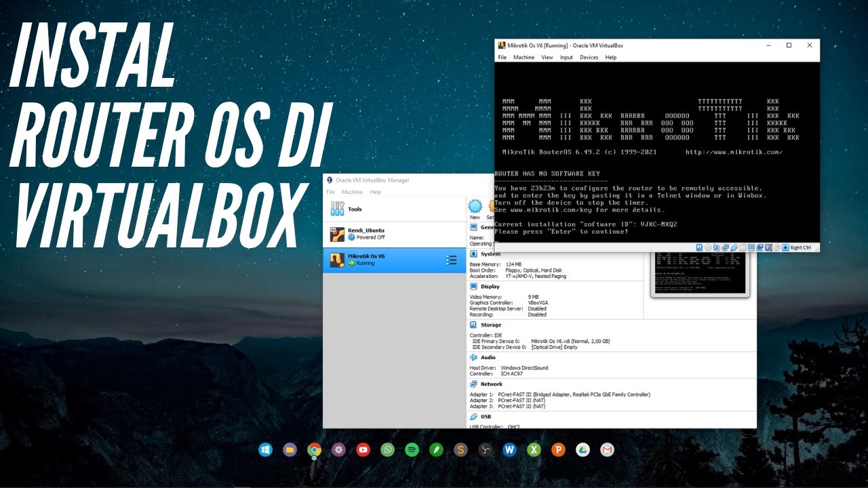Open Help menu in Mikrotik VM window
The image size is (868, 488).
(610, 58)
